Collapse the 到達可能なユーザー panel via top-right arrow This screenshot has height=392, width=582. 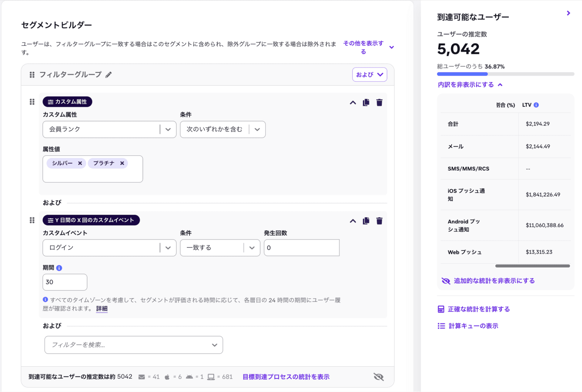click(568, 13)
